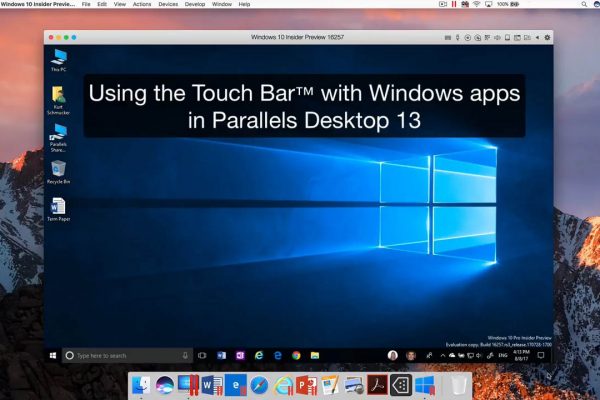Select the Term Paper Word document
Viewport: 600px width, 400px height.
pyautogui.click(x=58, y=209)
